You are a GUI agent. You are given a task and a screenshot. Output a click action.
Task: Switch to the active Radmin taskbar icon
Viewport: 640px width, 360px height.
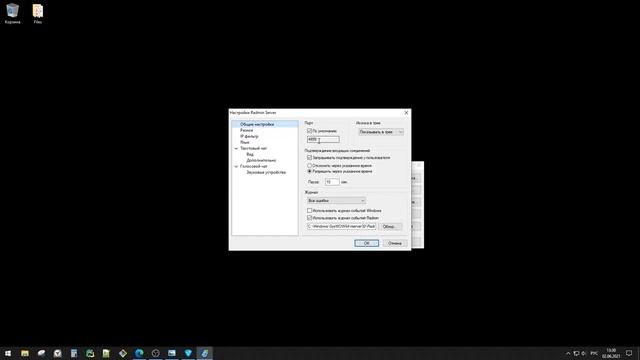[x=204, y=353]
